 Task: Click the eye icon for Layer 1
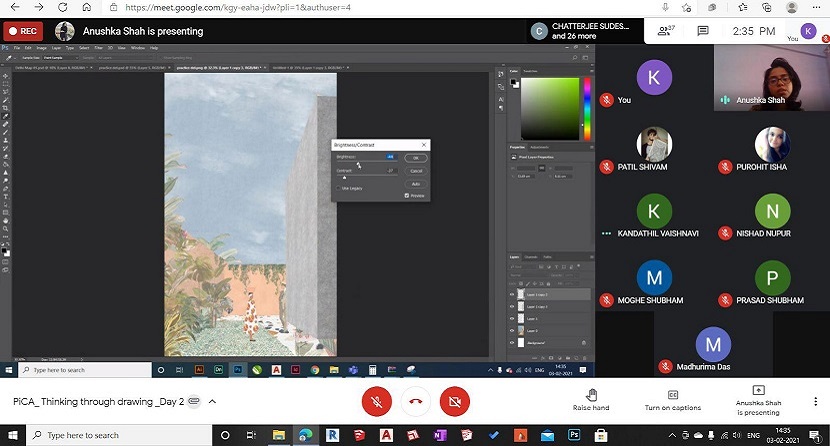point(512,319)
